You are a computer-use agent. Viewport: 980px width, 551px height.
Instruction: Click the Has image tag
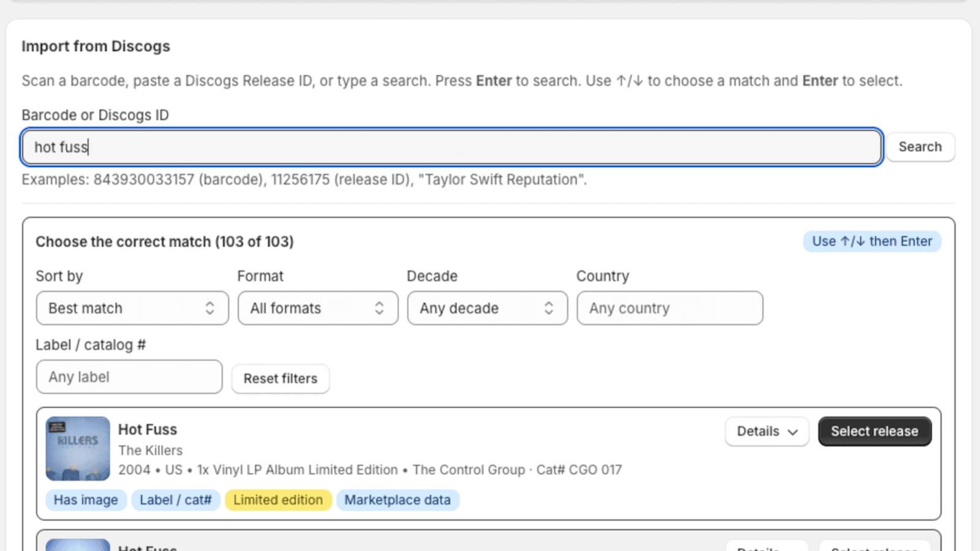point(86,500)
